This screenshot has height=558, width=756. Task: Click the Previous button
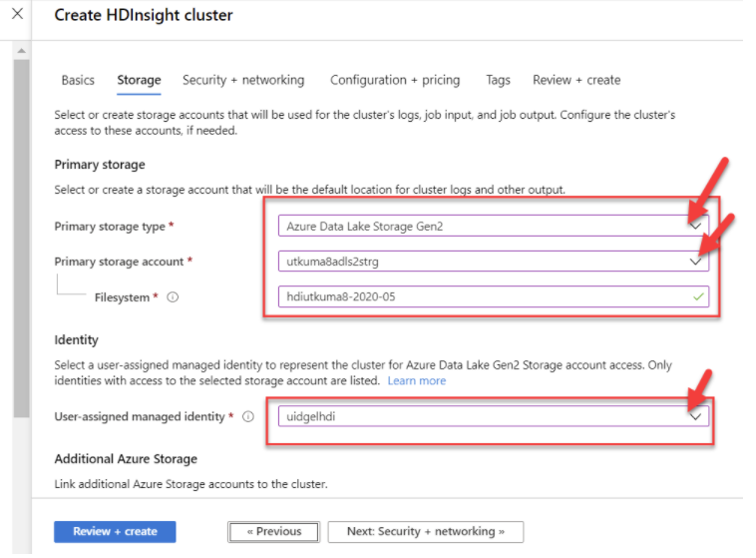click(x=272, y=531)
